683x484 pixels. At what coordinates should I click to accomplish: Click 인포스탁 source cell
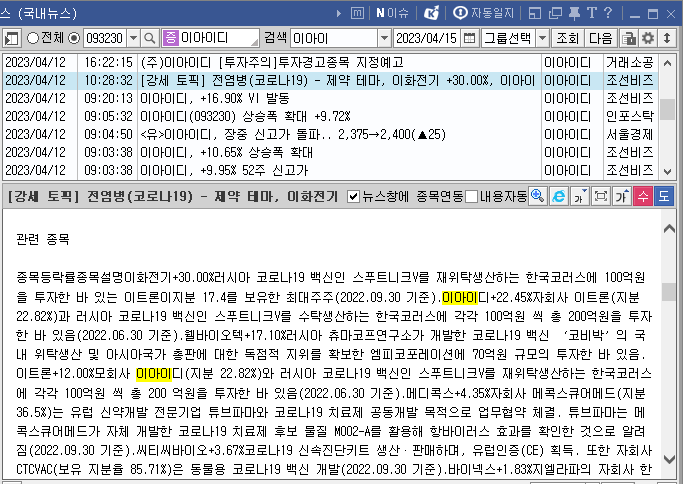point(630,116)
